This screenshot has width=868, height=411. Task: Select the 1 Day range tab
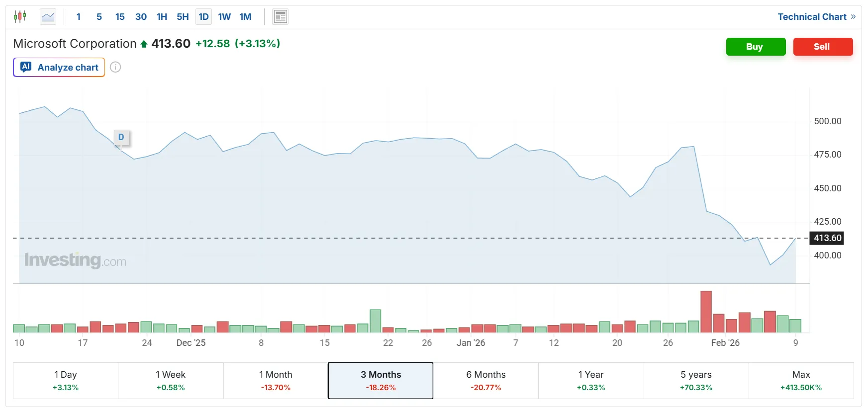coord(66,380)
